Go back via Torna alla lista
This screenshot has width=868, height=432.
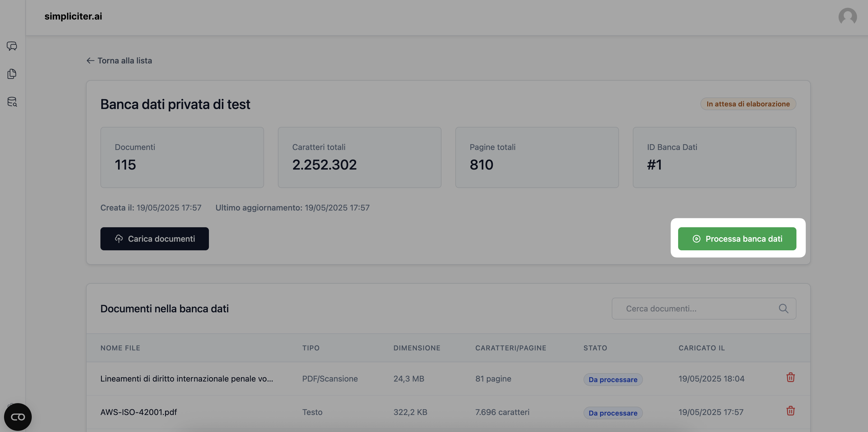tap(119, 61)
